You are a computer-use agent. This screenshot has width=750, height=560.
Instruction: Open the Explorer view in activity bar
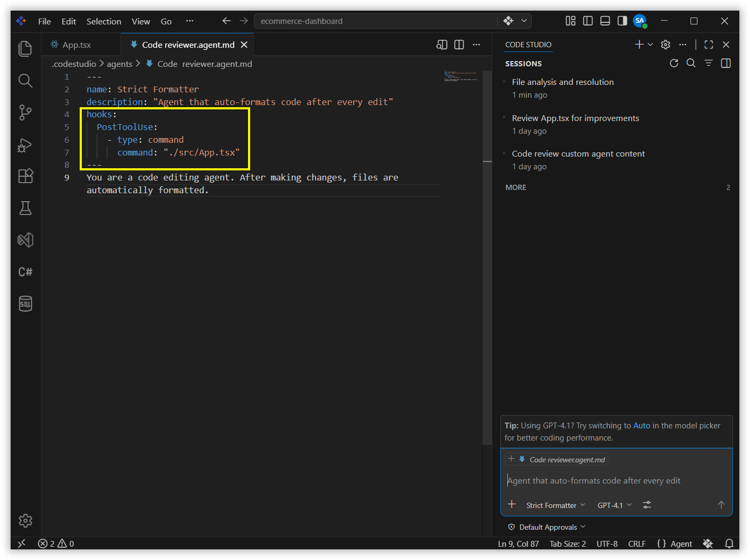pyautogui.click(x=25, y=49)
